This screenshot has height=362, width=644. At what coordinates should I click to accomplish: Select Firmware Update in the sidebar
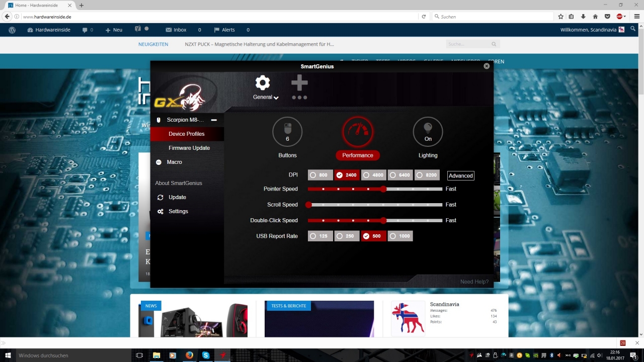tap(189, 148)
